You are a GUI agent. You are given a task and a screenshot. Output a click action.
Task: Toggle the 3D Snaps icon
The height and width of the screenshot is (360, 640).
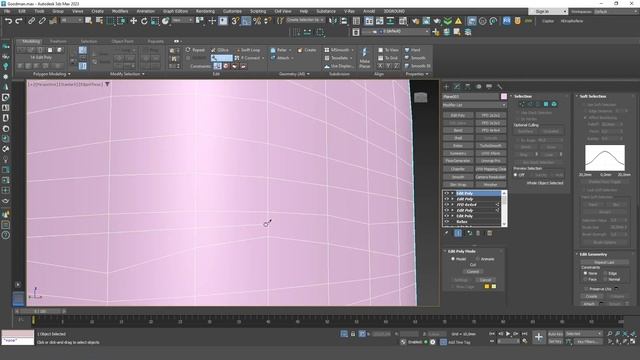pos(235,20)
